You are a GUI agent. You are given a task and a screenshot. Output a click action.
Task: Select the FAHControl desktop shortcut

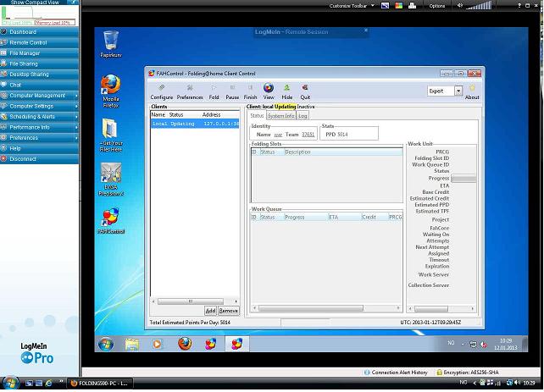tap(111, 221)
